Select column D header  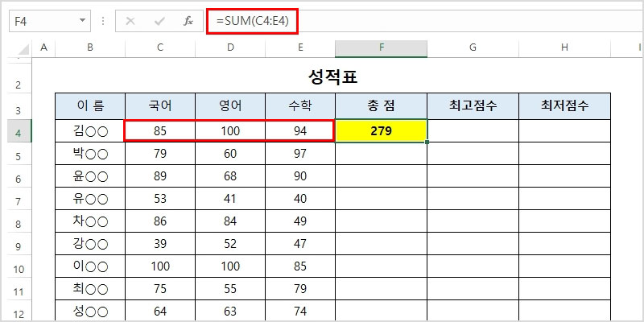(x=230, y=48)
